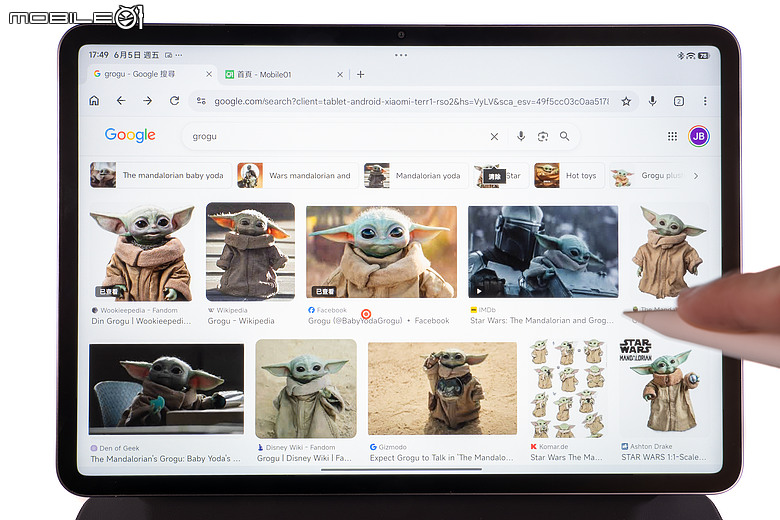Tap the 17:49 clock in status bar
780x520 pixels.
pos(98,55)
